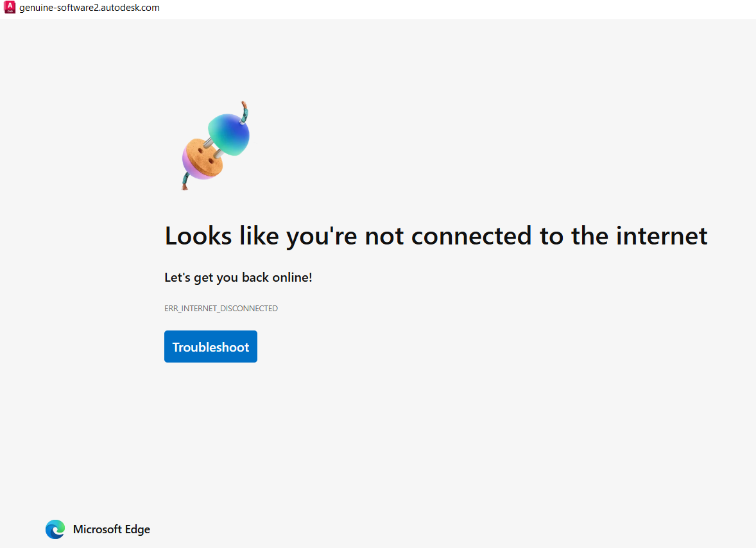Click the Microsoft Edge logo icon
The width and height of the screenshot is (756, 548).
click(55, 529)
